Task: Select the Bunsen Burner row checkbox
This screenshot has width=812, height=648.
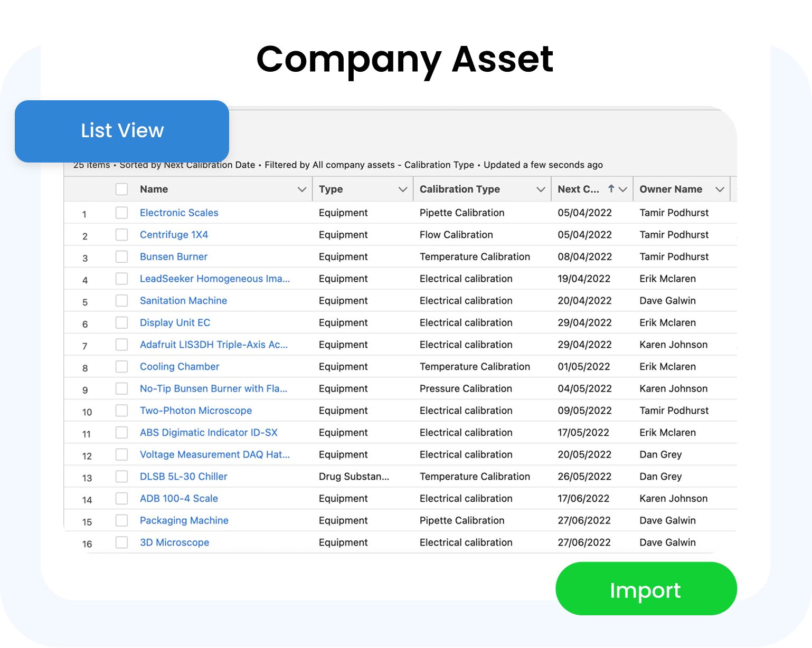Action: 122,257
